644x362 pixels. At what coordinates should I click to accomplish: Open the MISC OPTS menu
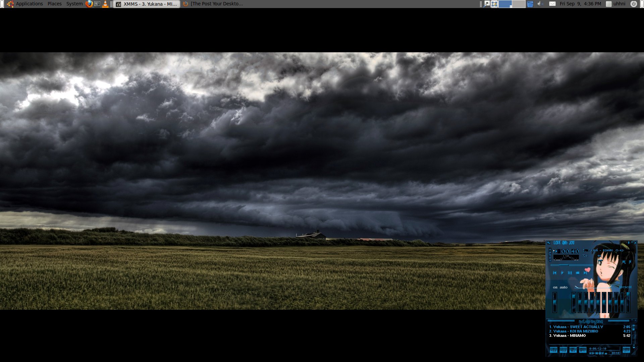pos(583,350)
